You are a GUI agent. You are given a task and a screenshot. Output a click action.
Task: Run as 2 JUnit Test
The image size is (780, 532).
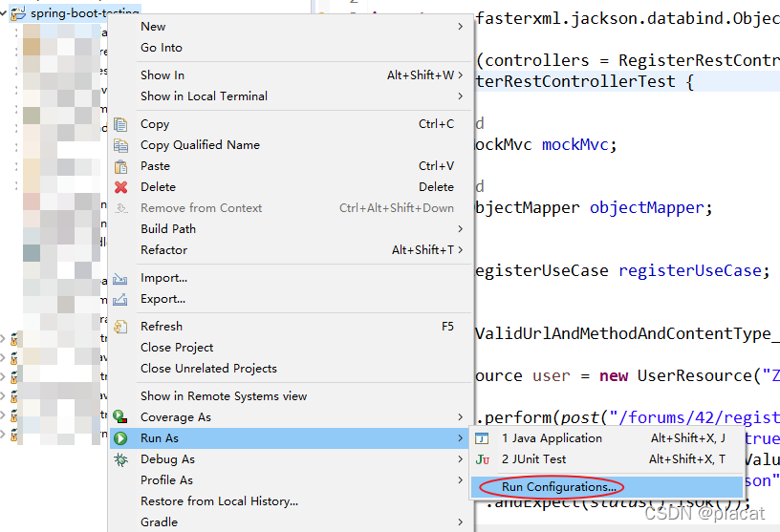pos(606,459)
